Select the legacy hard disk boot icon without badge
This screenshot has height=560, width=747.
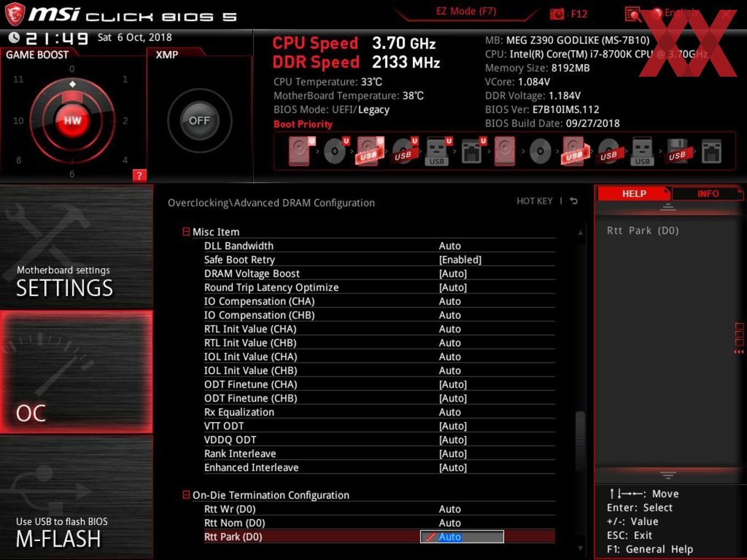[x=505, y=151]
